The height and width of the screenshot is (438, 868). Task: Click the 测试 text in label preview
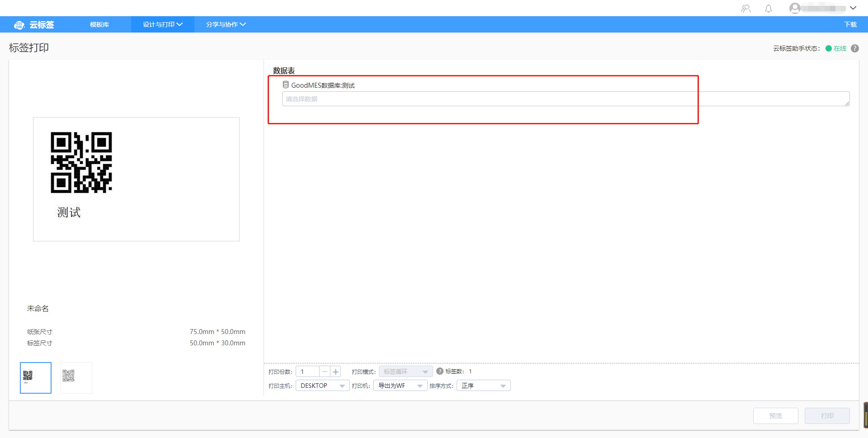point(69,212)
